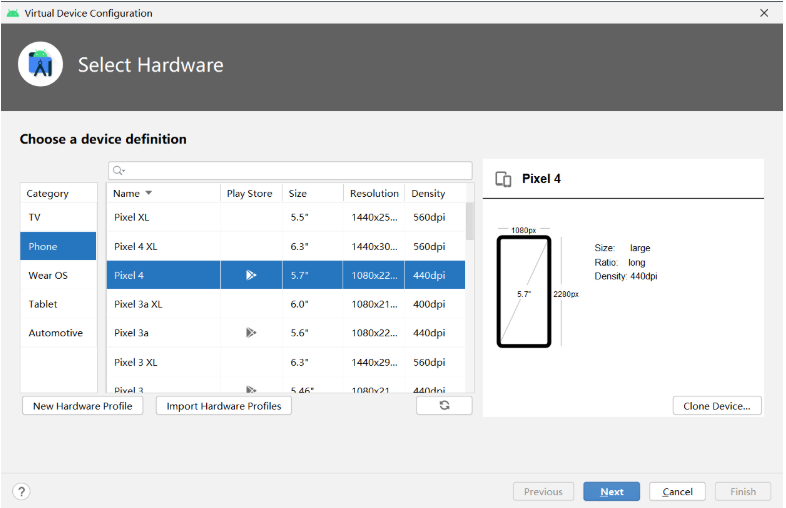The width and height of the screenshot is (786, 508).
Task: Click the disabled Finish button
Action: pyautogui.click(x=743, y=491)
